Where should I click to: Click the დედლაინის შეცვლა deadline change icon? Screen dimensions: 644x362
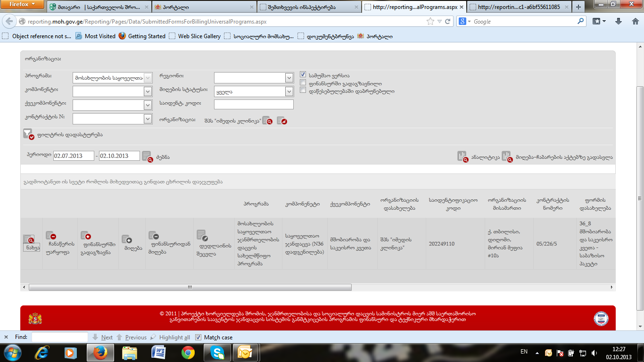coord(202,236)
